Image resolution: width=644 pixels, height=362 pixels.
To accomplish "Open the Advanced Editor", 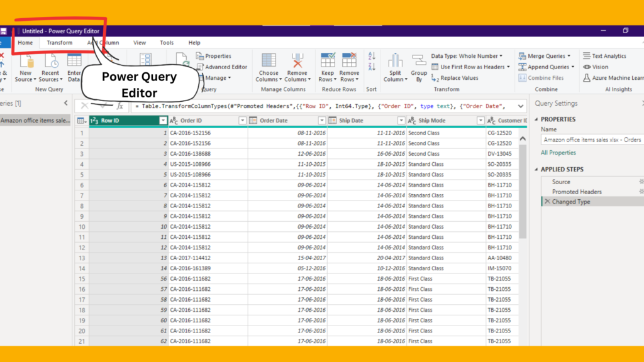I will pos(222,67).
